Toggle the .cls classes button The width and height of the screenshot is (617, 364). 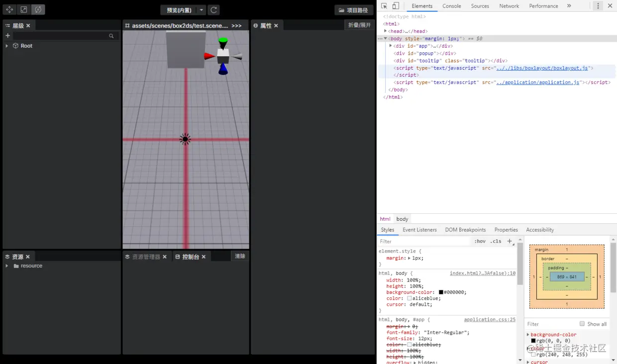coord(496,241)
